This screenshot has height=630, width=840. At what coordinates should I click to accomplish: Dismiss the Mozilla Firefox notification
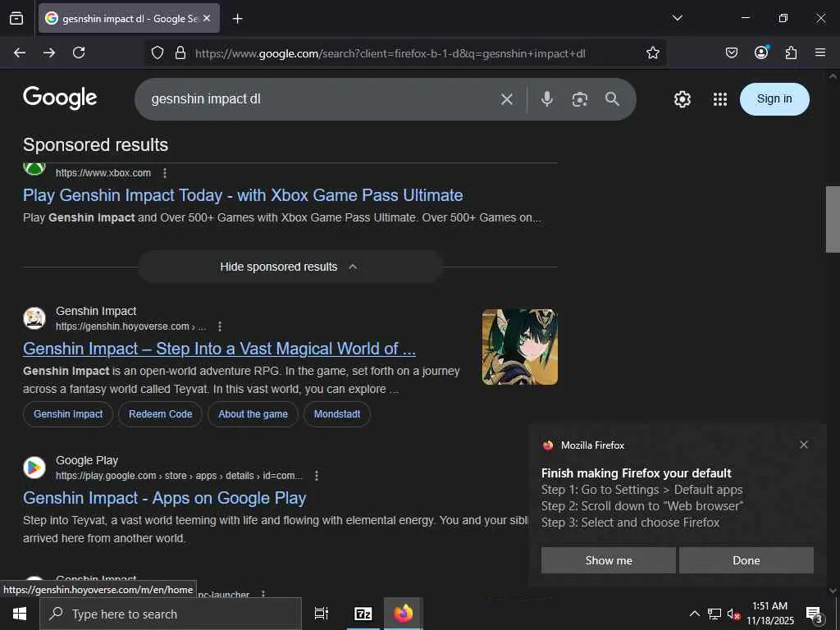(x=804, y=445)
